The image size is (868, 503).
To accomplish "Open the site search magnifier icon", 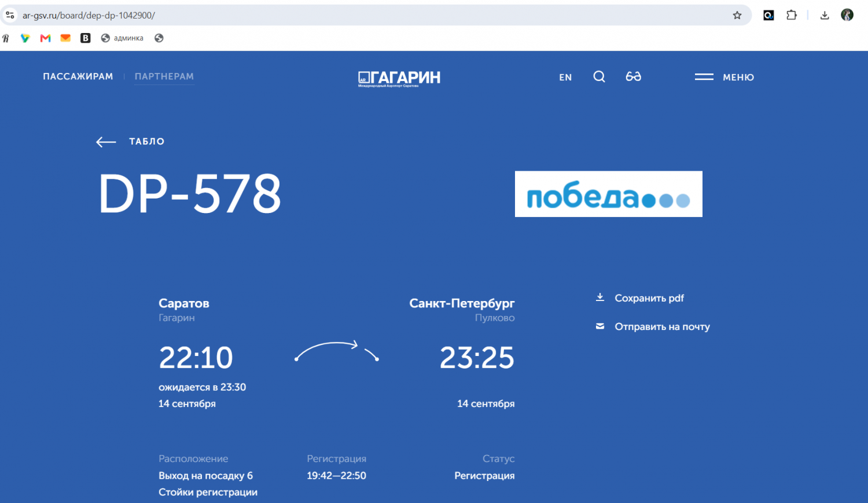I will [x=599, y=76].
